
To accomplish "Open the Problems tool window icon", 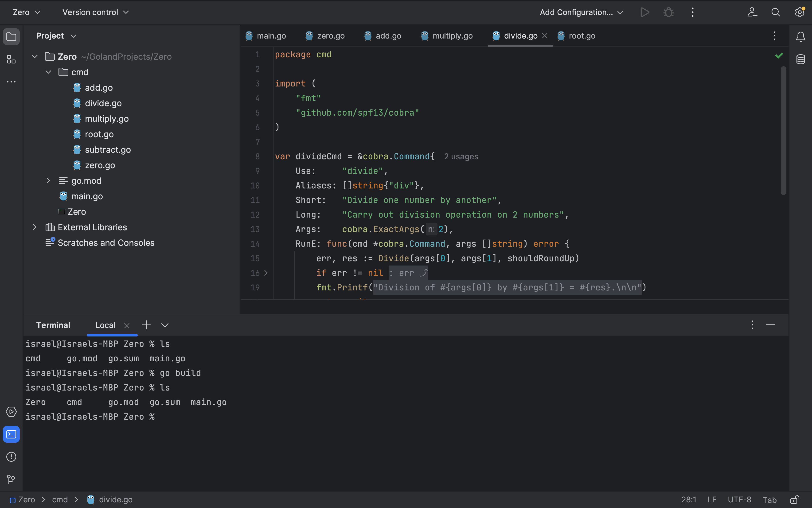I will pos(11,457).
